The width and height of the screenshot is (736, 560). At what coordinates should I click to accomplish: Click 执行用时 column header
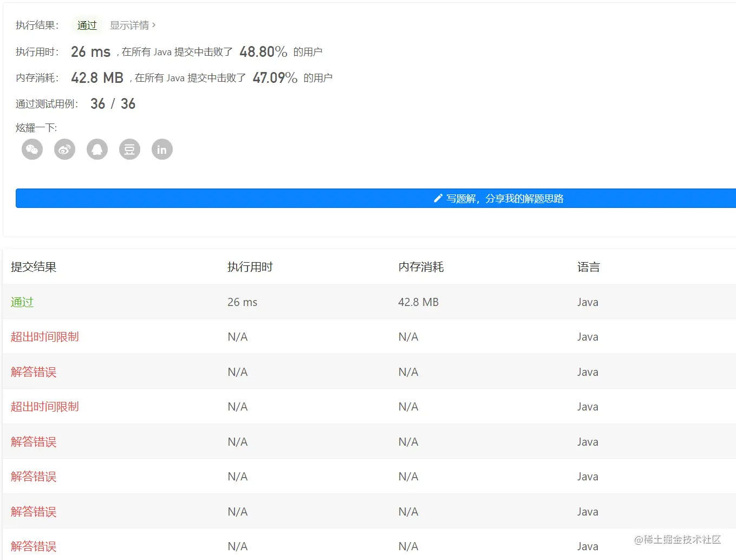coord(250,267)
